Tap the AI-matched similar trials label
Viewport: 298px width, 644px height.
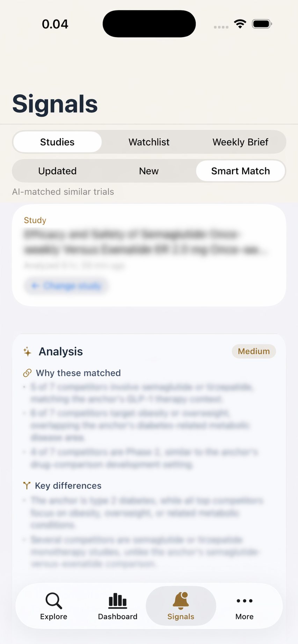pyautogui.click(x=63, y=191)
